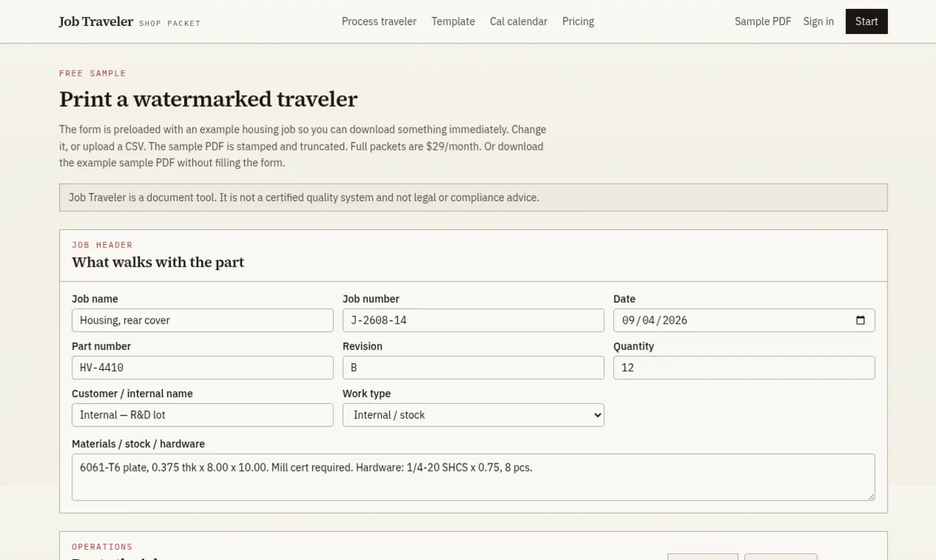Open the Sample PDF link in header
Viewport: 936px width, 560px height.
pyautogui.click(x=763, y=21)
